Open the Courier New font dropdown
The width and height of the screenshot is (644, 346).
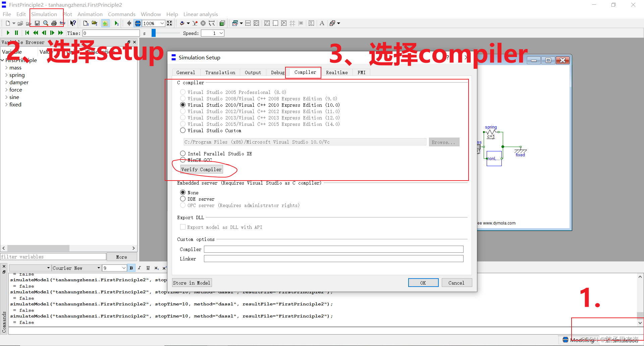99,268
